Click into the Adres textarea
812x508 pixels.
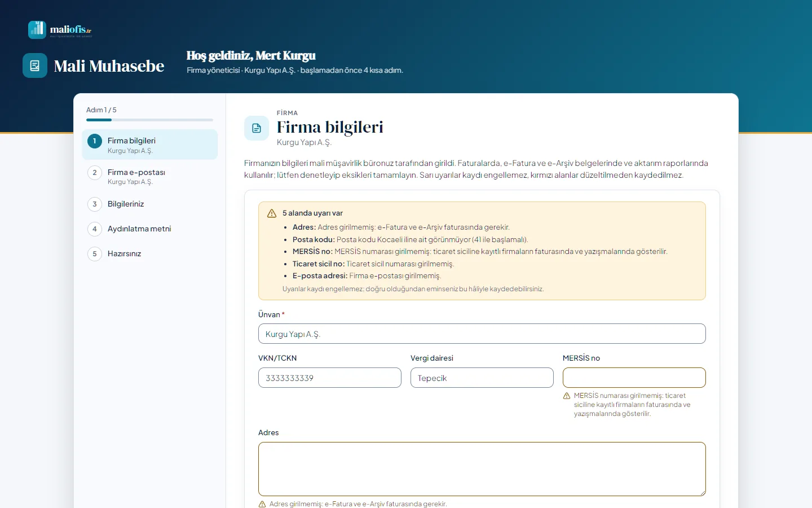point(482,469)
